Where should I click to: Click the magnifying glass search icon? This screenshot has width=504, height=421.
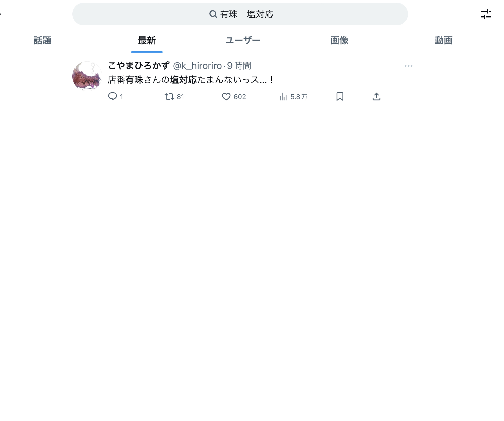pos(213,14)
